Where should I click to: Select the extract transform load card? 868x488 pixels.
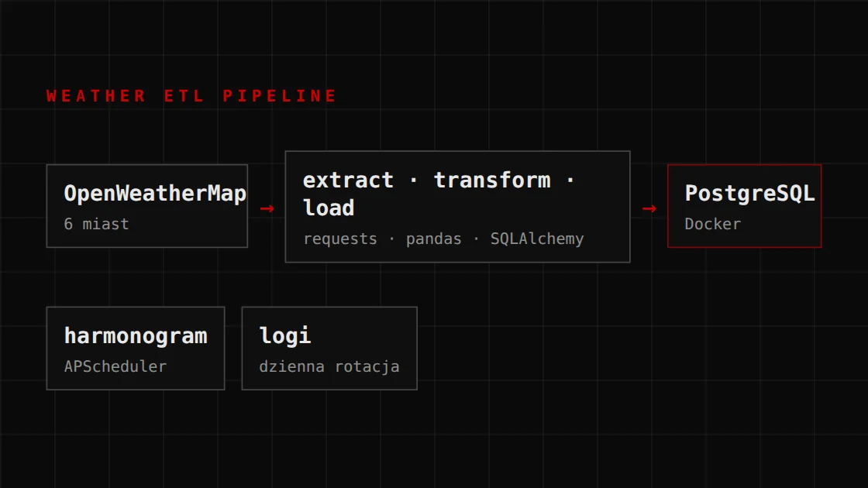click(x=458, y=206)
